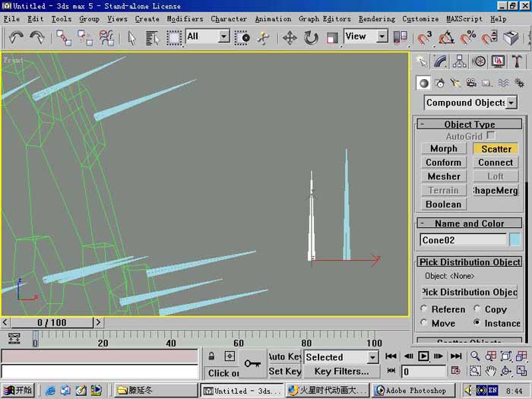This screenshot has height=399, width=532.
Task: Switch to the Display panel tab
Action: 498,62
